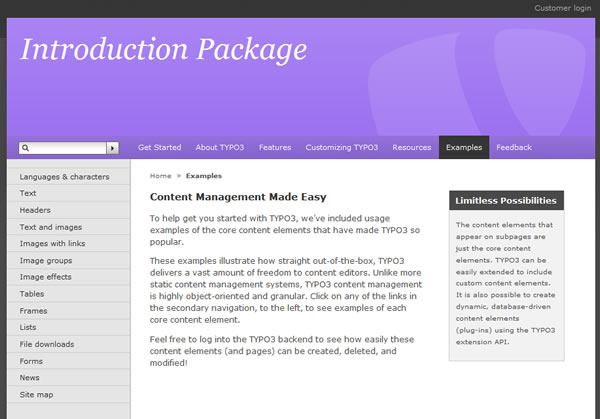
Task: Open Customizing TYPO3 in navigation
Action: coord(342,147)
